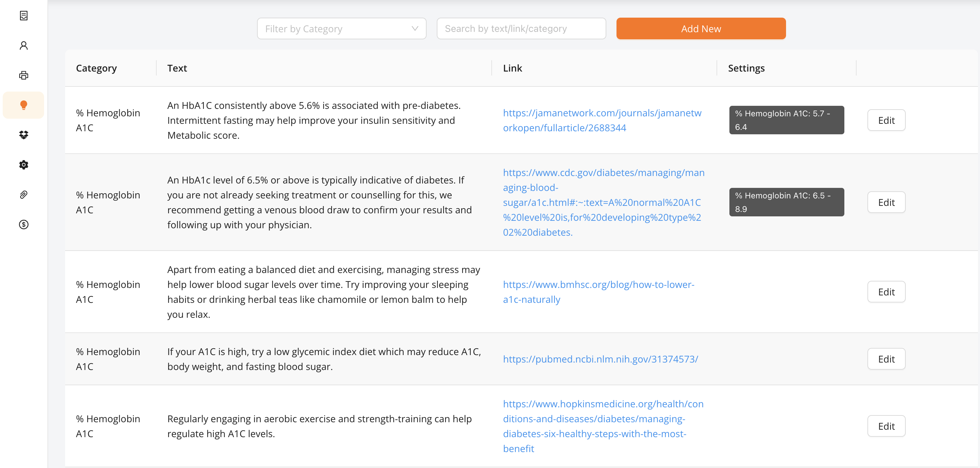Open the user profile icon in sidebar

24,46
